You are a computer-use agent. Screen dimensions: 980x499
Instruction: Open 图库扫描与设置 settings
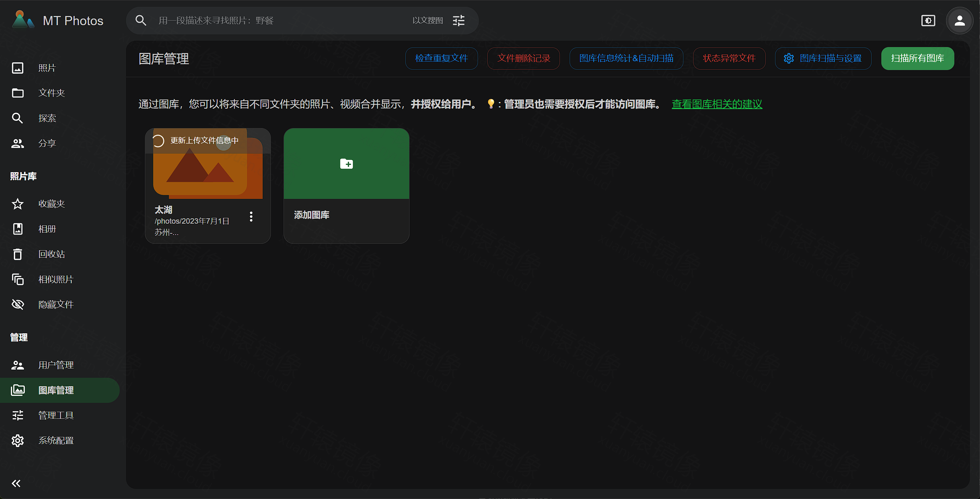coord(823,58)
